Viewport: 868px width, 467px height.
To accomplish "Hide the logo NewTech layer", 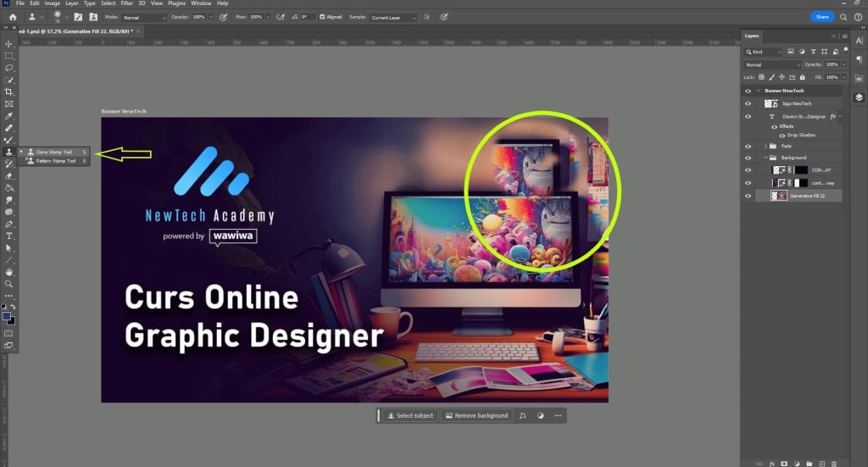I will (x=748, y=103).
